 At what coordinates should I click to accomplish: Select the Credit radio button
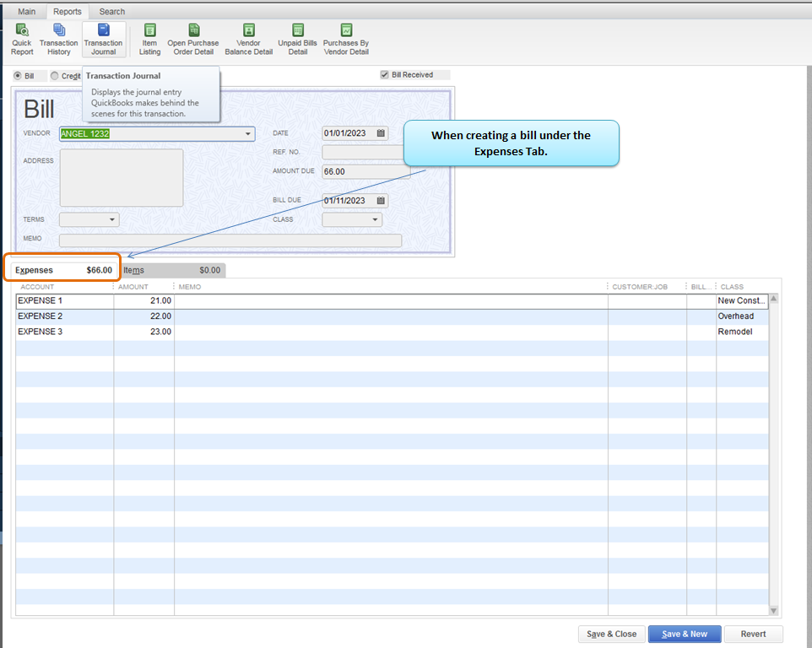(55, 76)
